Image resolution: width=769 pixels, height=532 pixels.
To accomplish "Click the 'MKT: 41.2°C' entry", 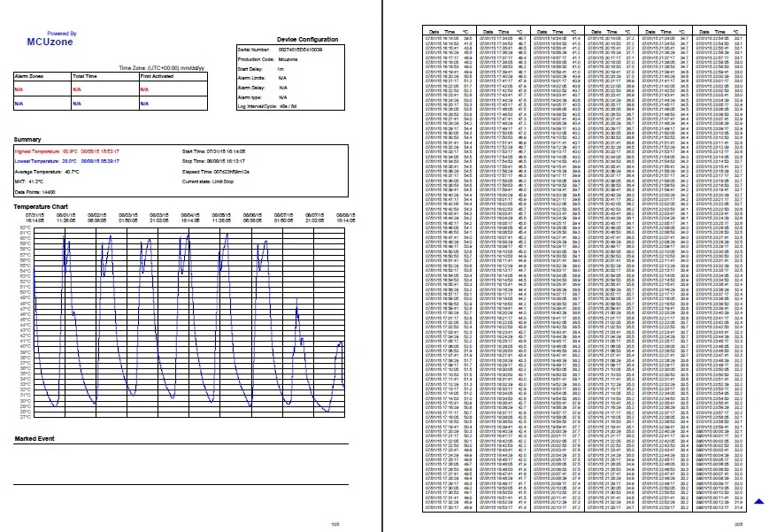I will (29, 182).
